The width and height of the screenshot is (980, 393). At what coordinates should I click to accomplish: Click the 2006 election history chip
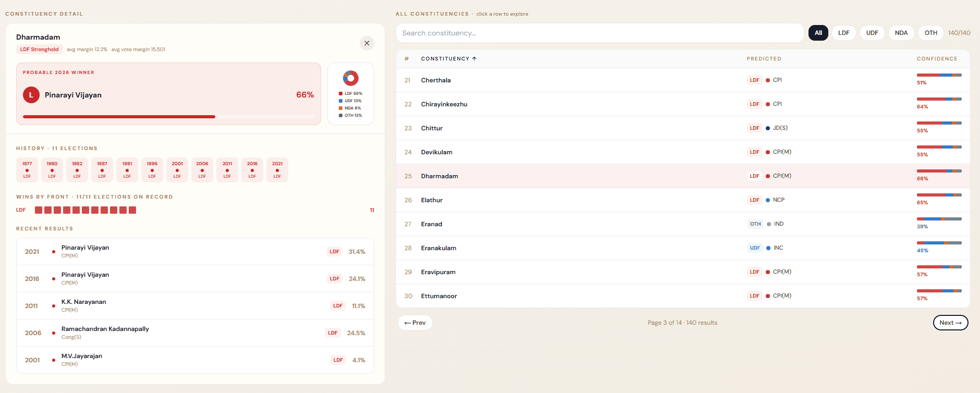tap(202, 170)
